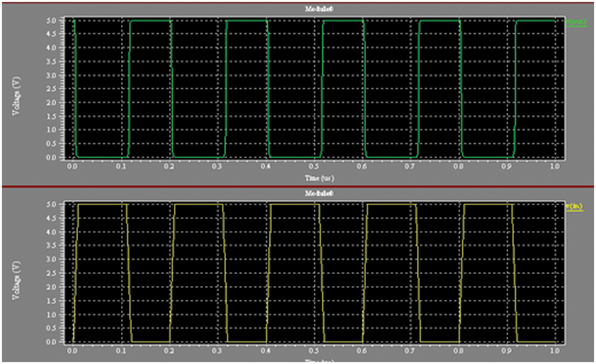Click the 1.5 voltage tick on bottom plot
596x364 pixels.
point(51,301)
